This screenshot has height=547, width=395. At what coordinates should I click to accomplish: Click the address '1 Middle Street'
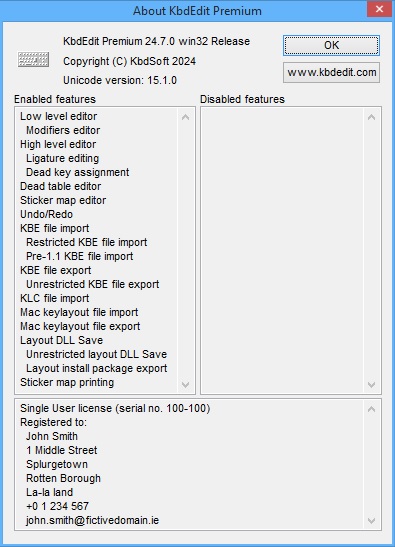coord(61,450)
